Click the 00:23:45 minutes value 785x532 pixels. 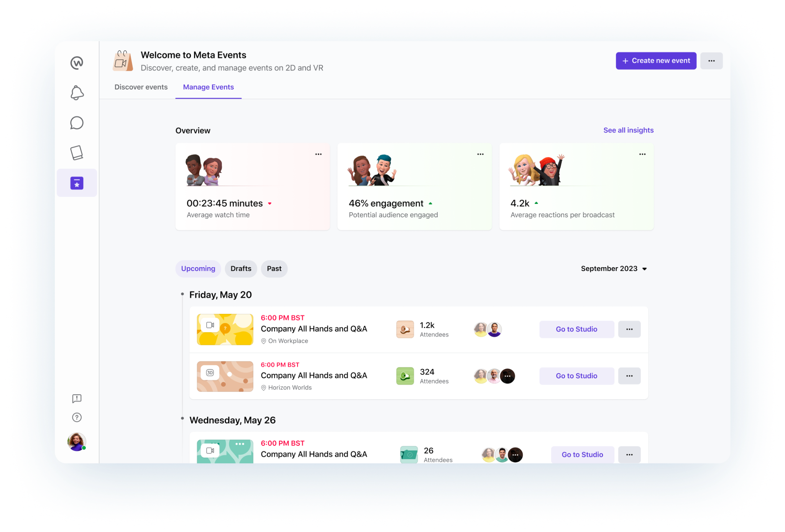point(225,204)
